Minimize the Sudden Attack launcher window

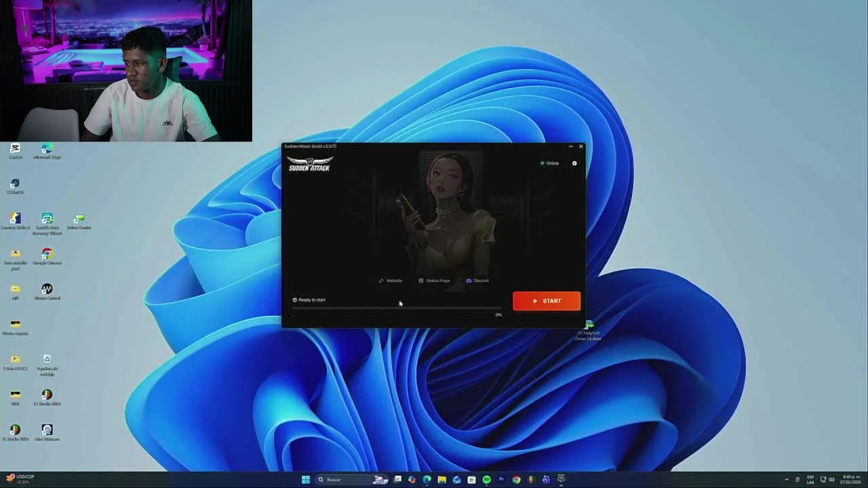(570, 146)
